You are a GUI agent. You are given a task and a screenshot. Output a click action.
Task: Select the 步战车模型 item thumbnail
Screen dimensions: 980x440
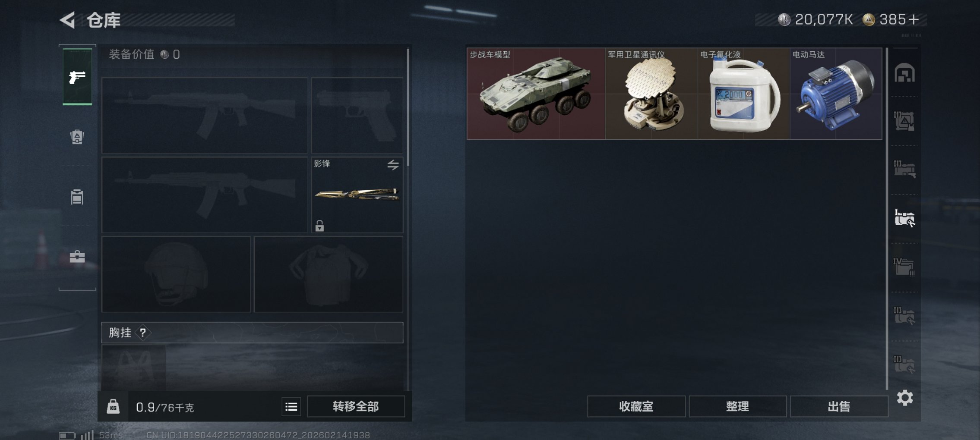click(536, 94)
